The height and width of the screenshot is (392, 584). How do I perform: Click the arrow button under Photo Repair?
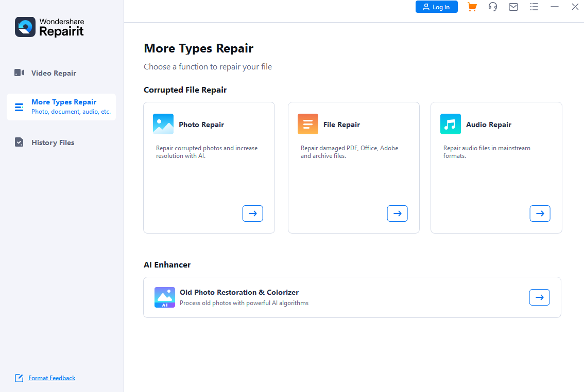pyautogui.click(x=252, y=213)
